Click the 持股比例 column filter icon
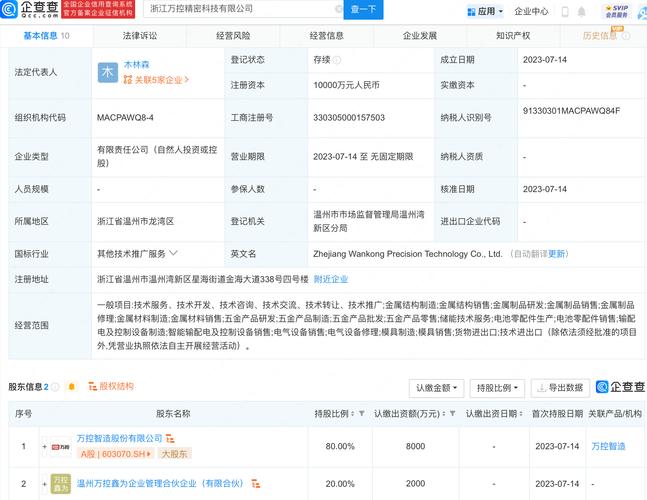The height and width of the screenshot is (500, 647). tap(363, 413)
